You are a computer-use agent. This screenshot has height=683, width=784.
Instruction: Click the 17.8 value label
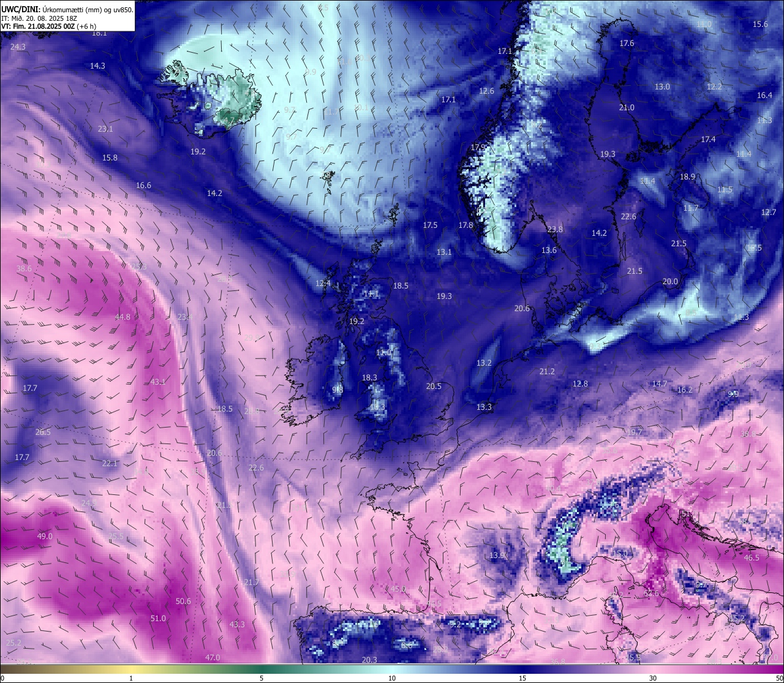click(466, 225)
